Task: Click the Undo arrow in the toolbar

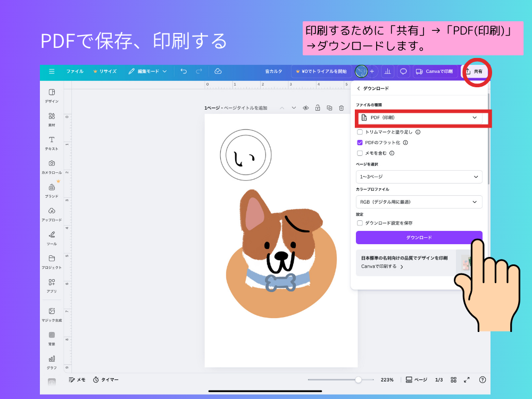Action: (184, 71)
